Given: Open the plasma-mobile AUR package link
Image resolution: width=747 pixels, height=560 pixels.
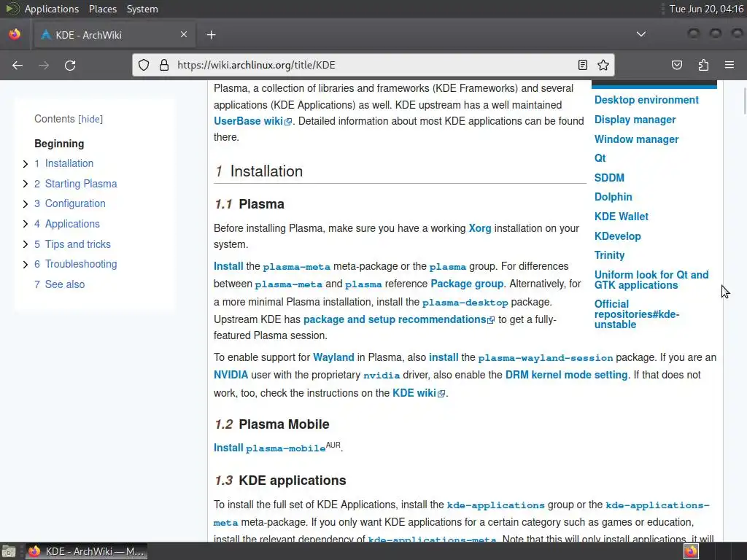Looking at the screenshot, I should tap(285, 448).
